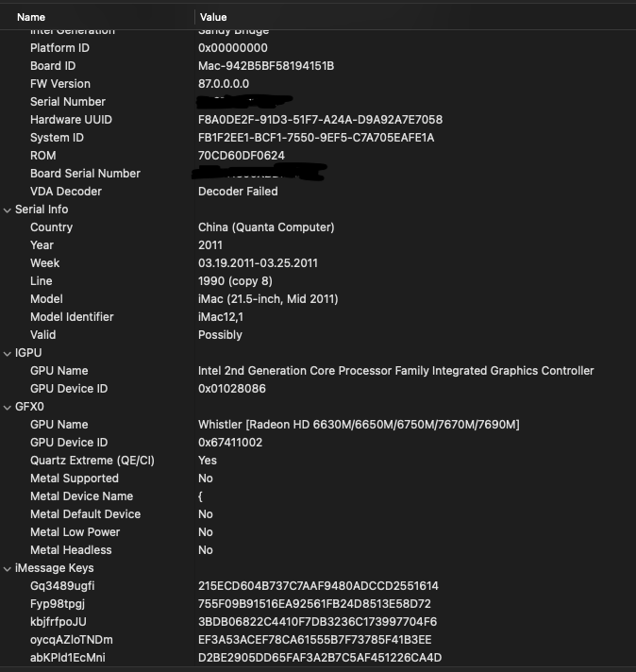Collapse the iMessage Keys section
Image resolution: width=636 pixels, height=672 pixels.
point(8,568)
